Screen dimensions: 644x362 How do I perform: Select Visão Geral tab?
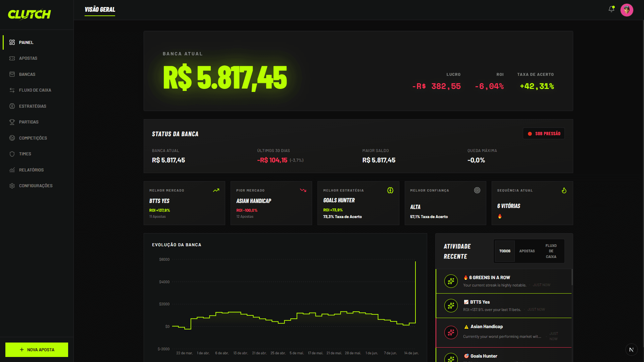100,10
